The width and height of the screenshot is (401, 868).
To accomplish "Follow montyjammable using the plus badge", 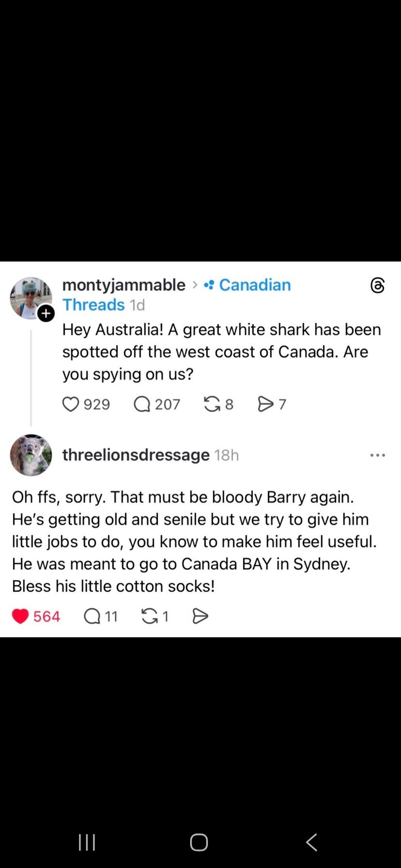I will (46, 313).
